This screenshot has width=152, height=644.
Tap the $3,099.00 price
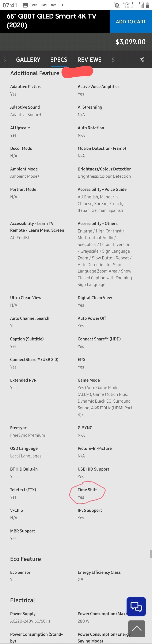(x=131, y=42)
